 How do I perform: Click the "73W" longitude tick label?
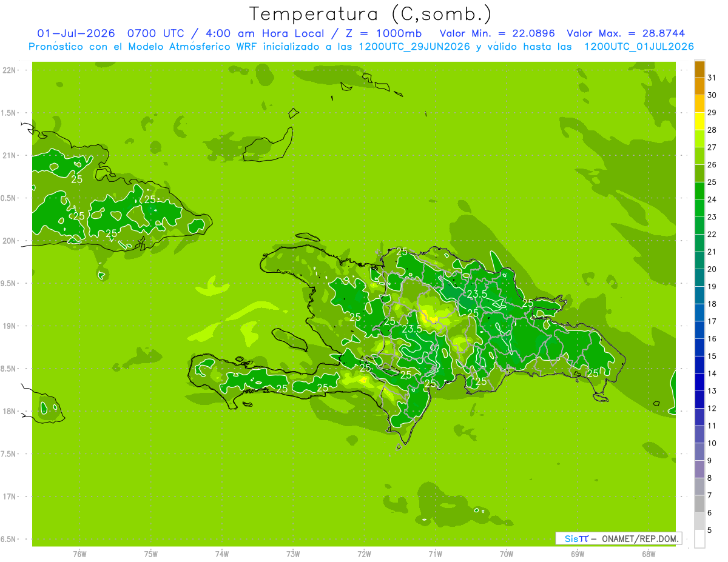pos(293,554)
